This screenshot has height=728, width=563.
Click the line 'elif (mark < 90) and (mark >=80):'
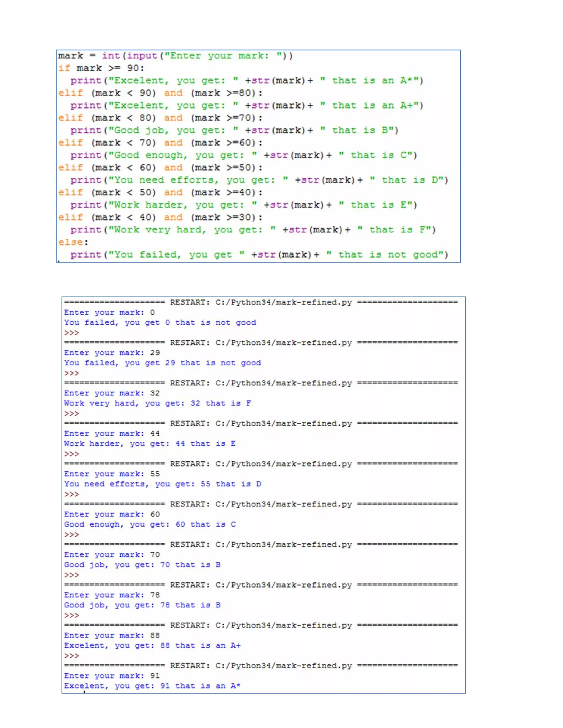pos(161,93)
